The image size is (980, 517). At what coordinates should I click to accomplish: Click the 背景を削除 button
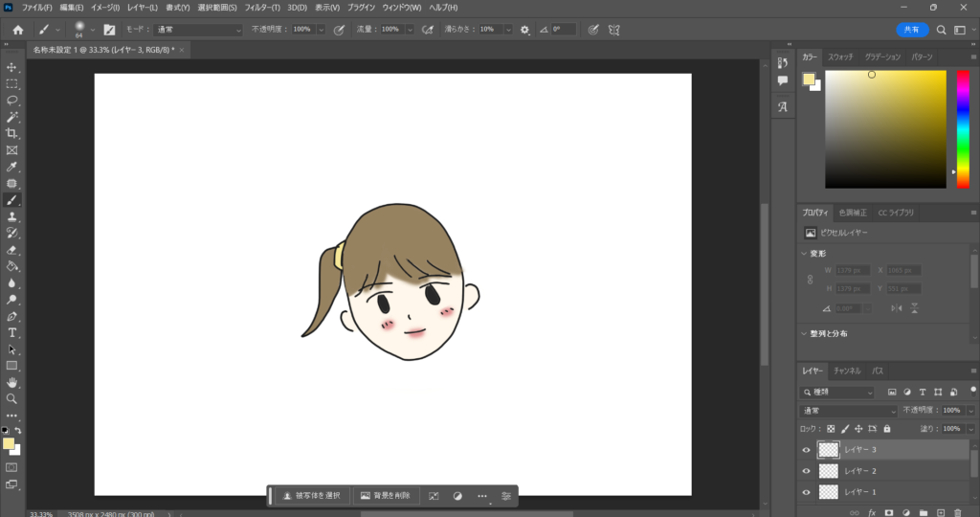pyautogui.click(x=385, y=496)
